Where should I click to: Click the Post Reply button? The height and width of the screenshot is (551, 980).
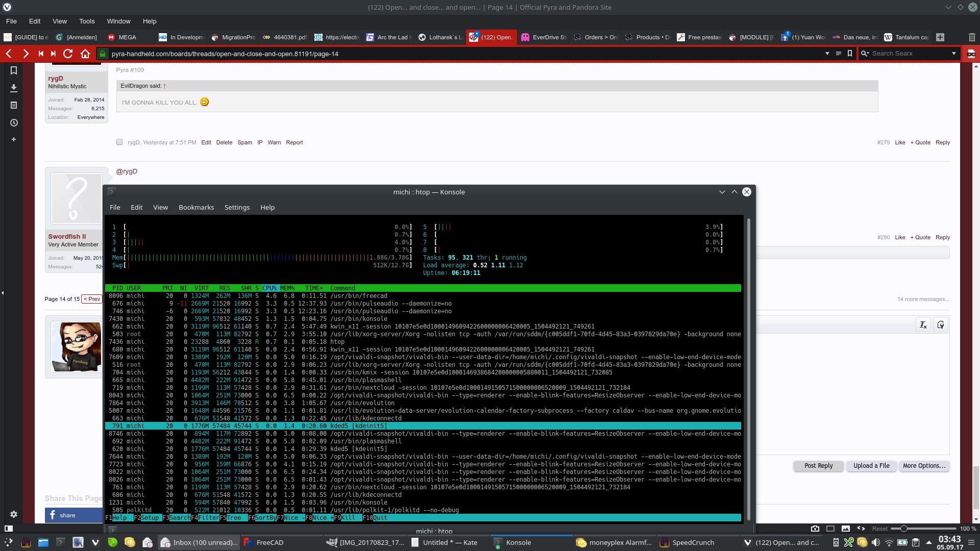point(818,466)
